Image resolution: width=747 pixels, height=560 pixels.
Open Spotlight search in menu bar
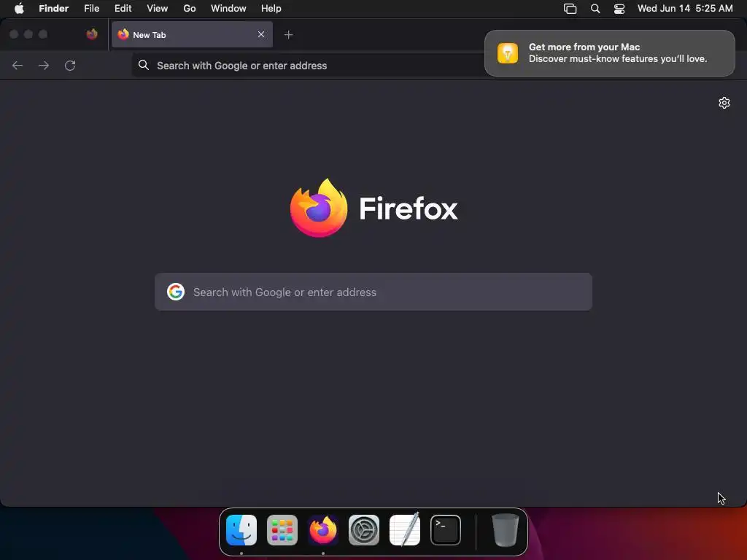[595, 9]
